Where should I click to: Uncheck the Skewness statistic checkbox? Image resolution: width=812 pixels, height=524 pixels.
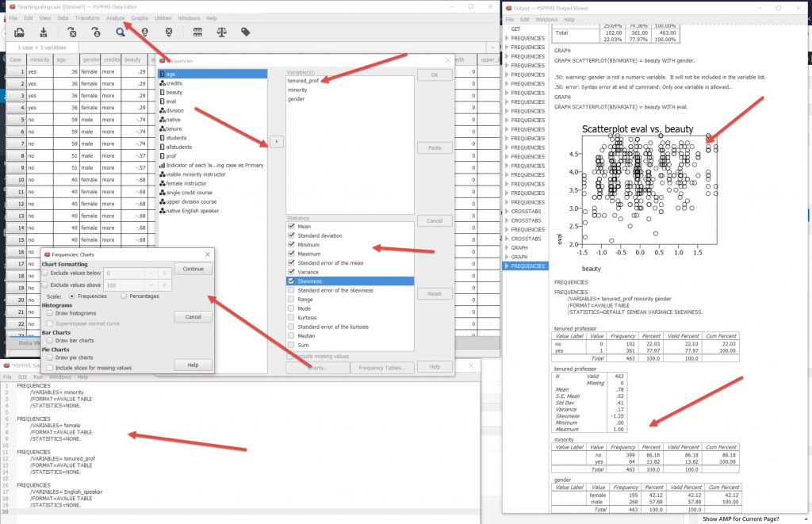click(292, 281)
